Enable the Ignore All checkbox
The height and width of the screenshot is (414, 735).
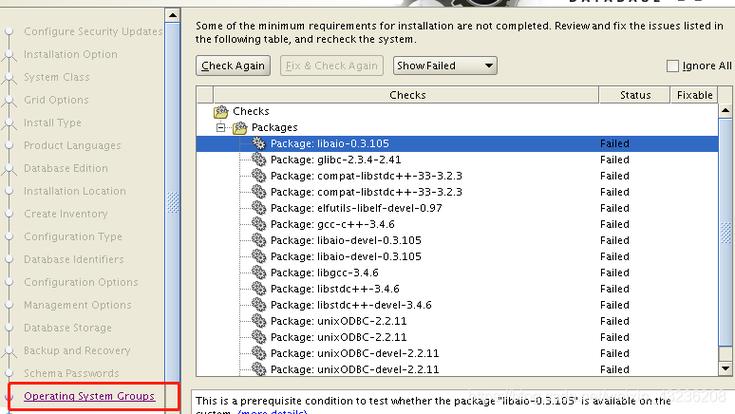[672, 66]
